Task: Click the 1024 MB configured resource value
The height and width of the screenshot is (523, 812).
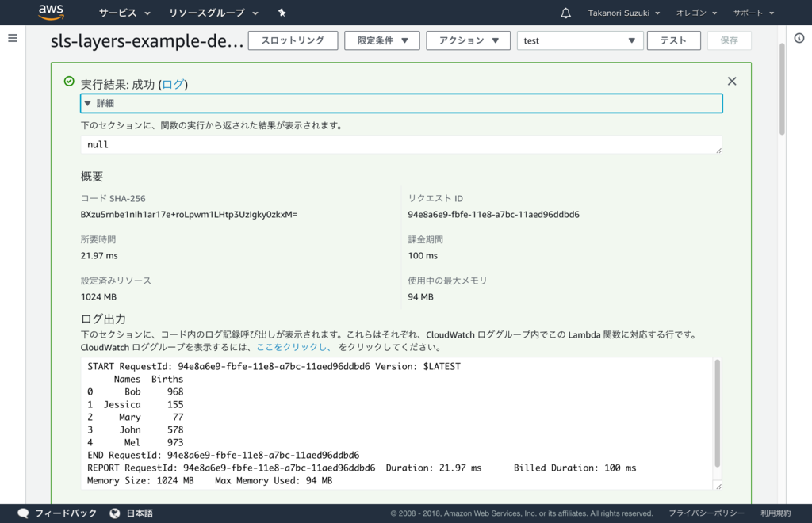Action: pyautogui.click(x=98, y=297)
